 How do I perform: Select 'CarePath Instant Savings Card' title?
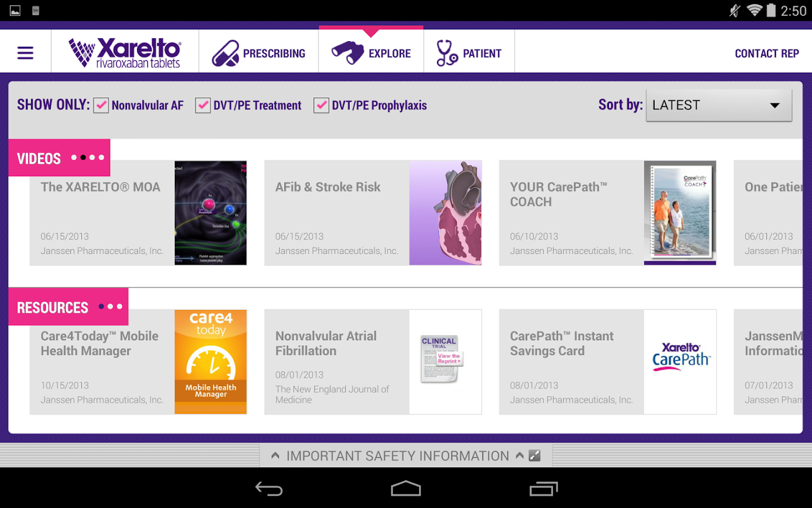(562, 343)
